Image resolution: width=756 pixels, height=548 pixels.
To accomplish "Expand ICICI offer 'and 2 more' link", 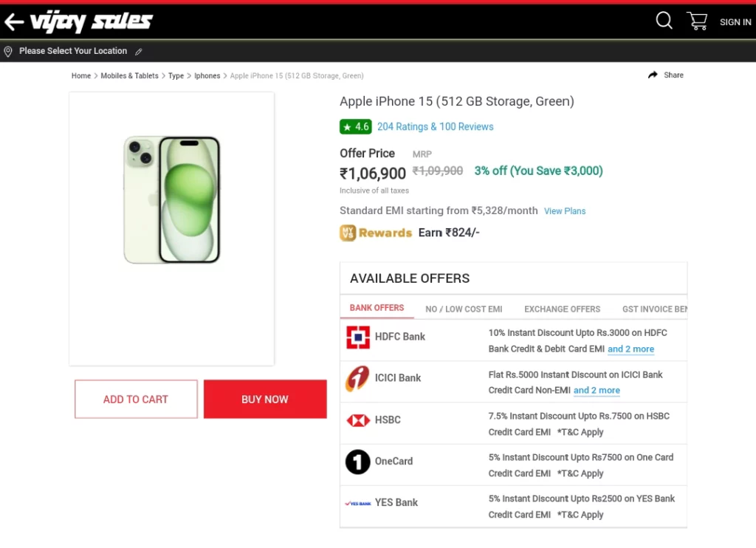I will (597, 390).
